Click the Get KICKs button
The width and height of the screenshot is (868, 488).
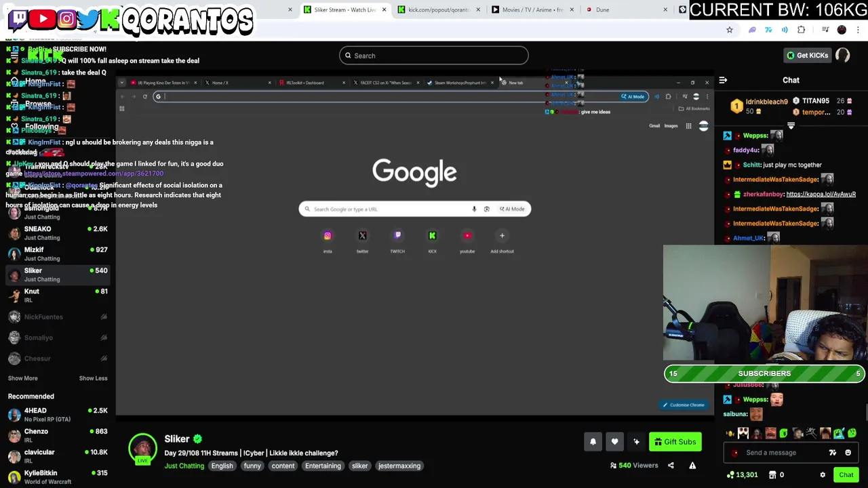(x=807, y=56)
